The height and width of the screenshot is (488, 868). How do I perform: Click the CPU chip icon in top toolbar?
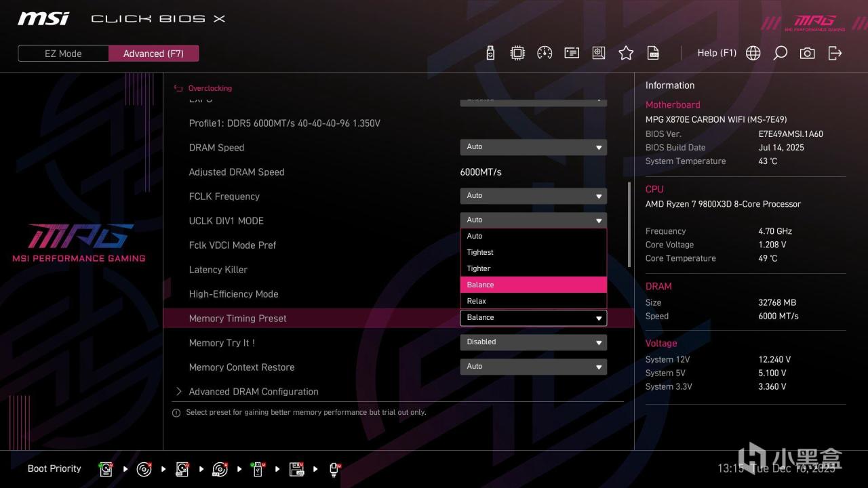(517, 53)
